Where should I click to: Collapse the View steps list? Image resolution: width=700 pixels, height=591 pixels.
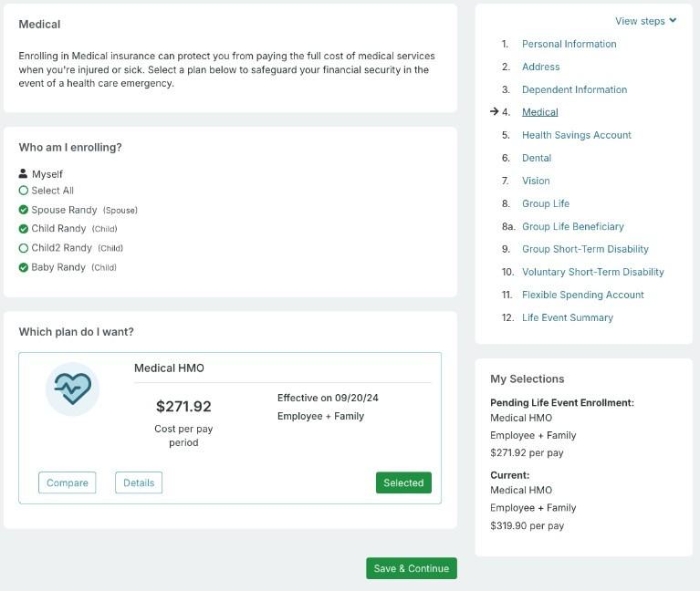pos(645,21)
